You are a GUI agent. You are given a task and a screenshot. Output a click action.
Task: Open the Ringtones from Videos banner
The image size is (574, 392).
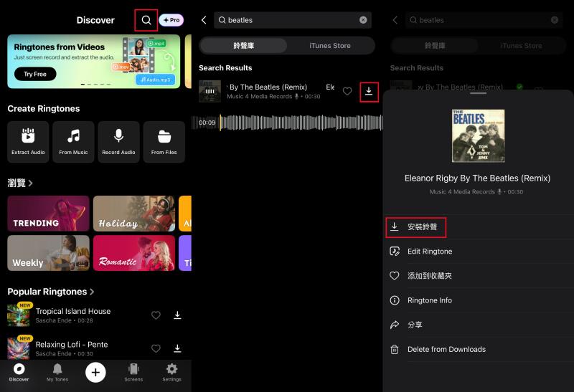pos(94,62)
